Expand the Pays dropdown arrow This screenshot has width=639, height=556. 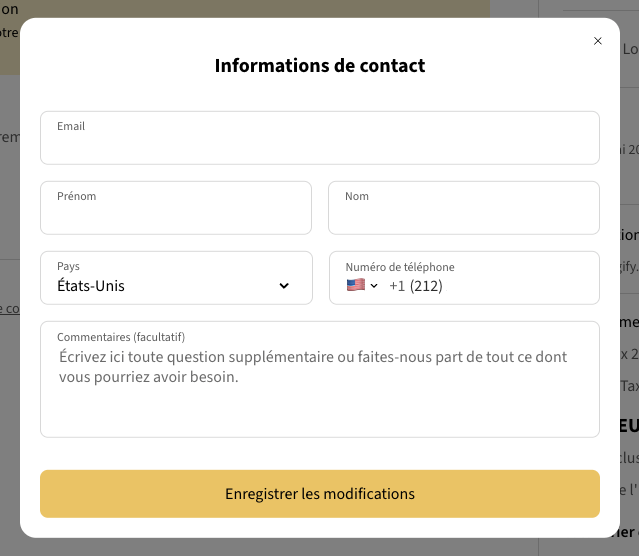pyautogui.click(x=284, y=286)
